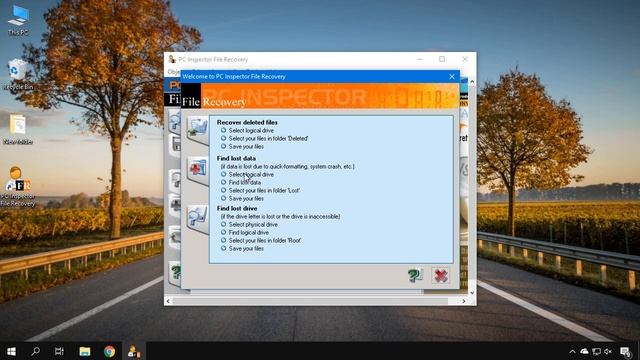Open the Recover deleted files wizard icon
Viewport: 640px width, 360px height.
point(198,129)
